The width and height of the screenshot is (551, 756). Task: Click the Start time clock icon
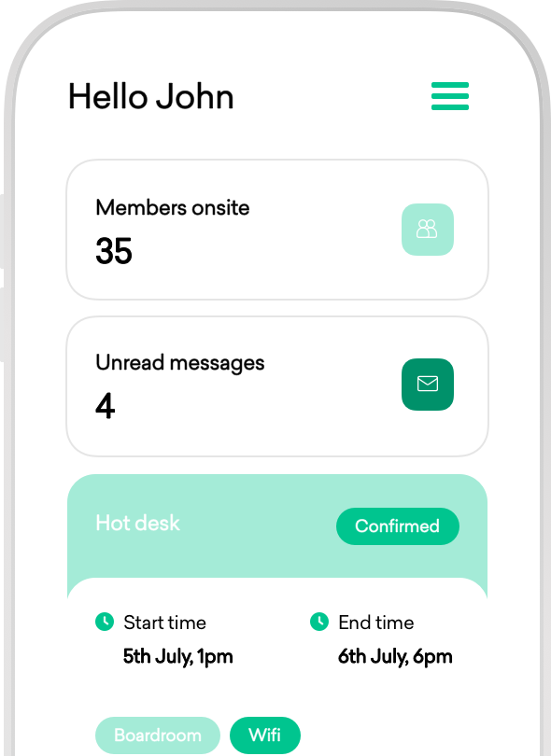(x=105, y=622)
